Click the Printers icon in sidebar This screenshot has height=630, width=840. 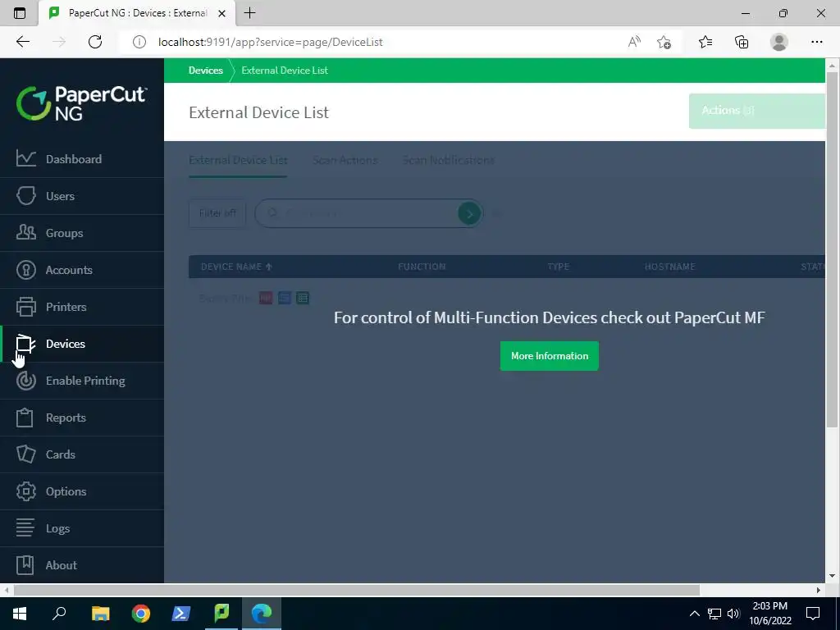click(x=25, y=307)
